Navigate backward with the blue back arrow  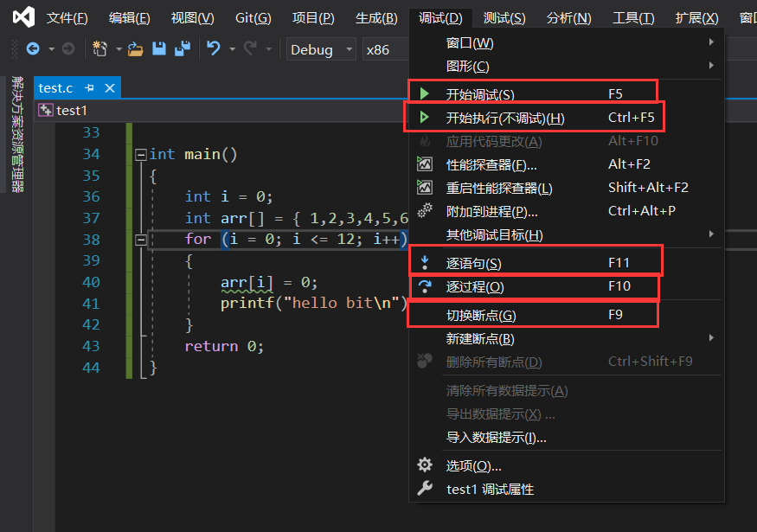pyautogui.click(x=33, y=48)
